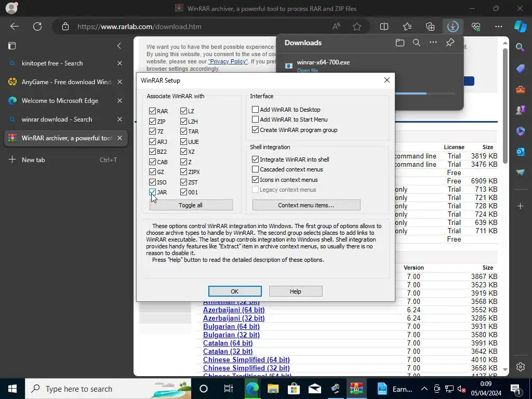
Task: Open Edge settings and more menu
Action: pyautogui.click(x=498, y=26)
